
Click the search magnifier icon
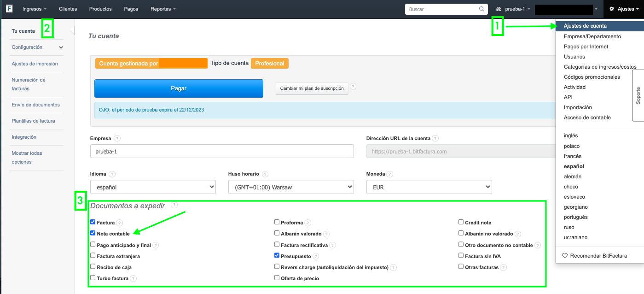coord(482,9)
